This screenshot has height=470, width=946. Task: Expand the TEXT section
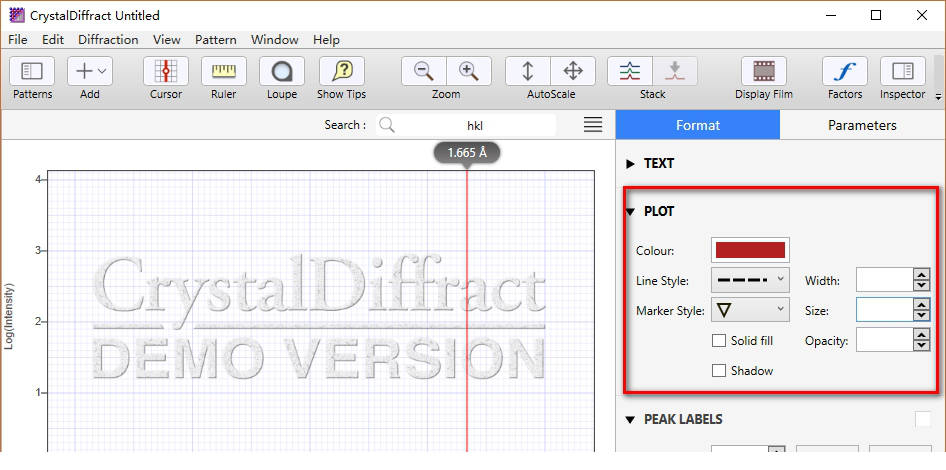coord(630,164)
